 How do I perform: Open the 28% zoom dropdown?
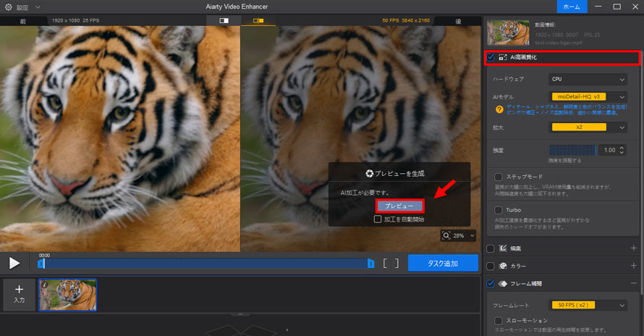click(472, 235)
